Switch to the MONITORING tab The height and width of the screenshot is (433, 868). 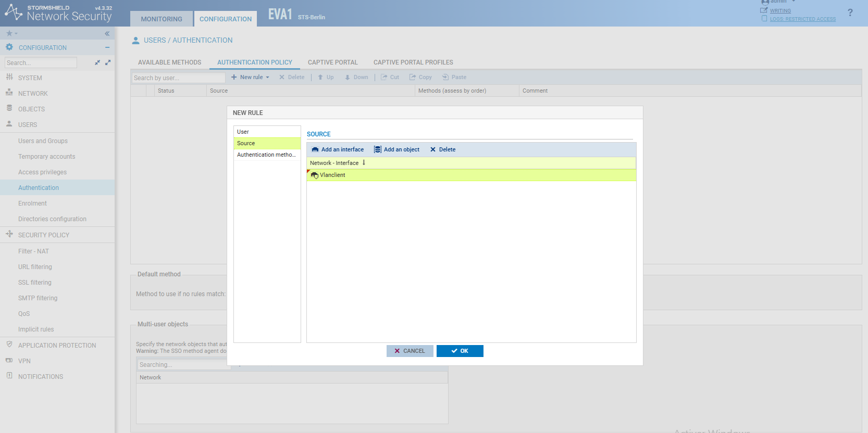click(162, 19)
